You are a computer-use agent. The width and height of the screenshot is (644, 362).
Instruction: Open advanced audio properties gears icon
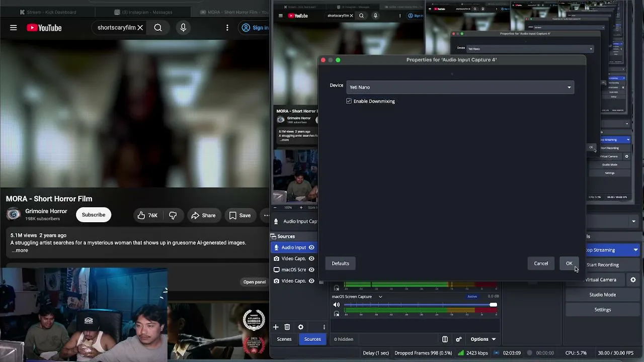[458, 339]
